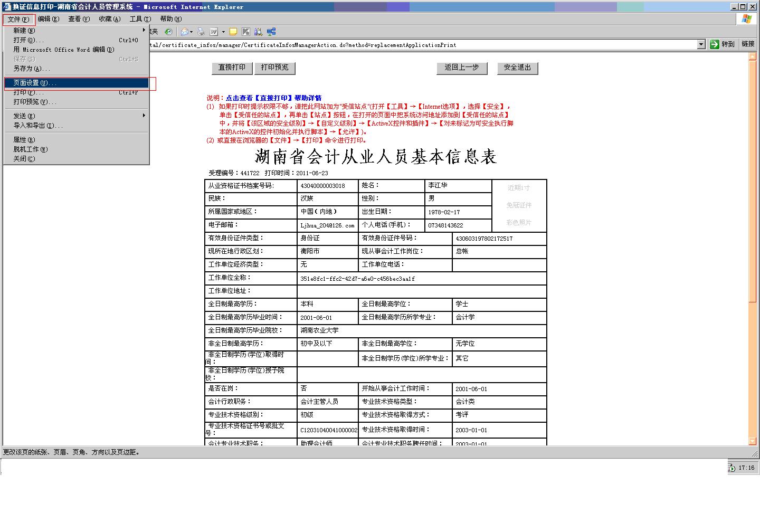The height and width of the screenshot is (532, 760).
Task: Open the 点击查看【直接打印】帮助详情 link
Action: (x=273, y=98)
